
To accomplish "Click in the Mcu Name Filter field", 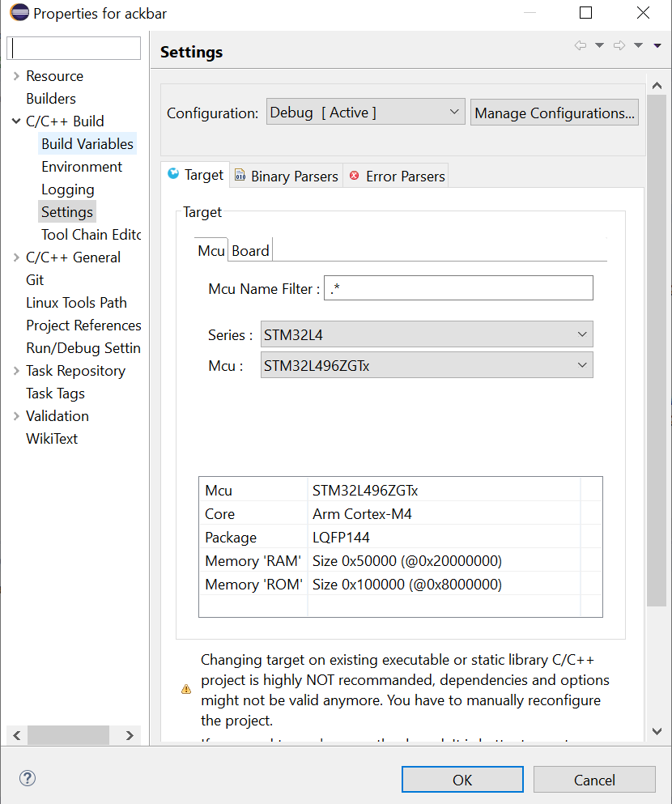I will [458, 288].
